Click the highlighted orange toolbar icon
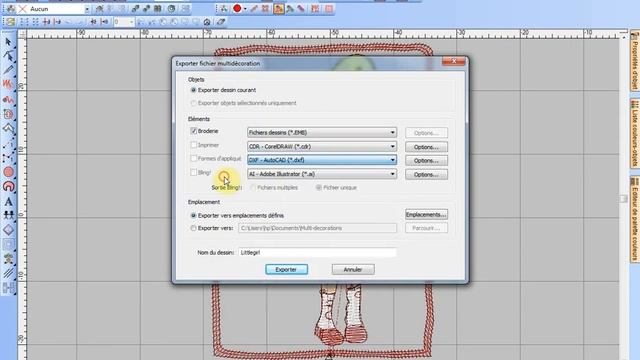640x360 pixels. 279,9
